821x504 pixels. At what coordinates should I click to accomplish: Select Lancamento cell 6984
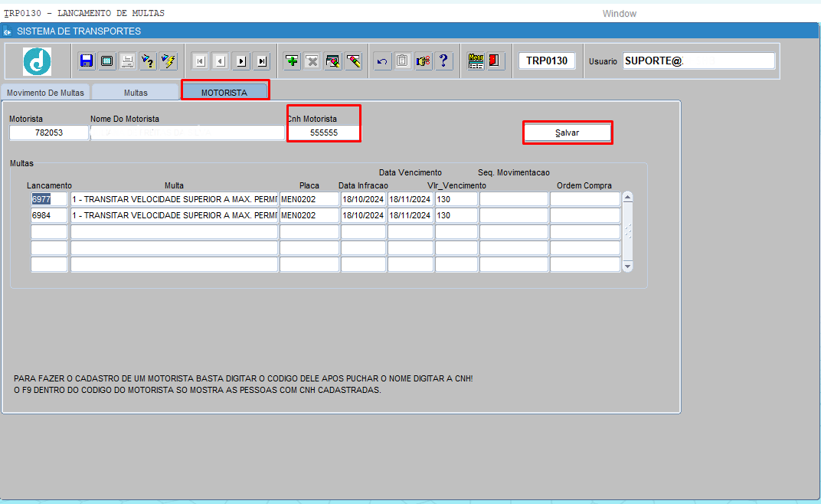click(x=49, y=215)
